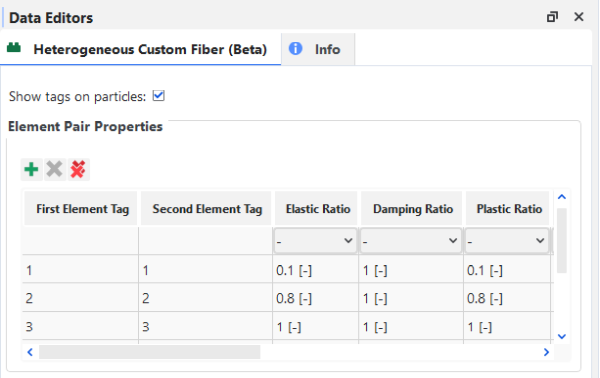Switch to Heterogeneous Custom Fiber (Beta) tab
Image resolution: width=600 pixels, height=378 pixels.
click(x=140, y=49)
